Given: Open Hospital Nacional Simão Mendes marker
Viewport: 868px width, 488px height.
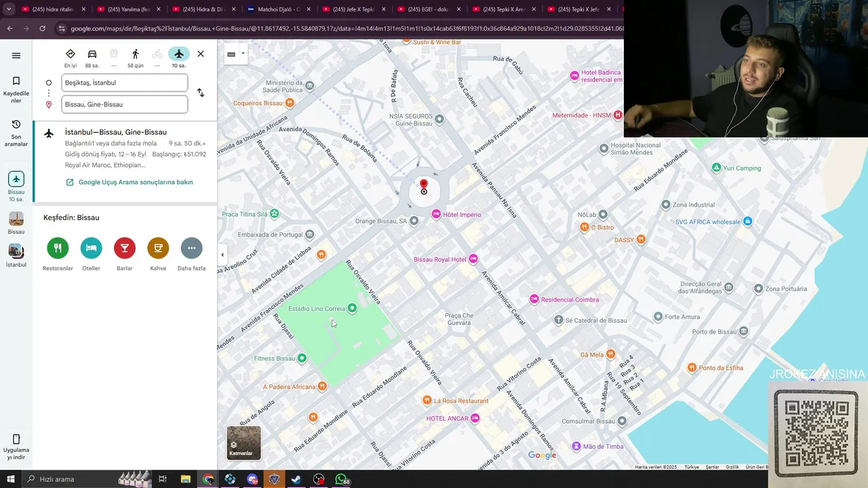Looking at the screenshot, I should [604, 148].
